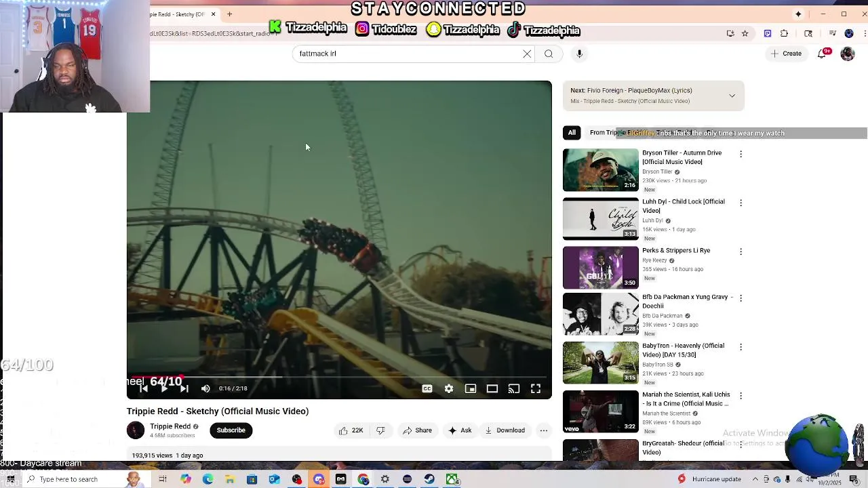Open Hurricane update news widget

coord(710,479)
